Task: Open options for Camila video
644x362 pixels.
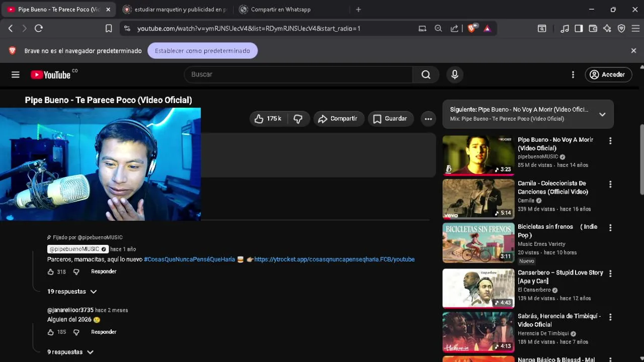Action: click(x=610, y=185)
